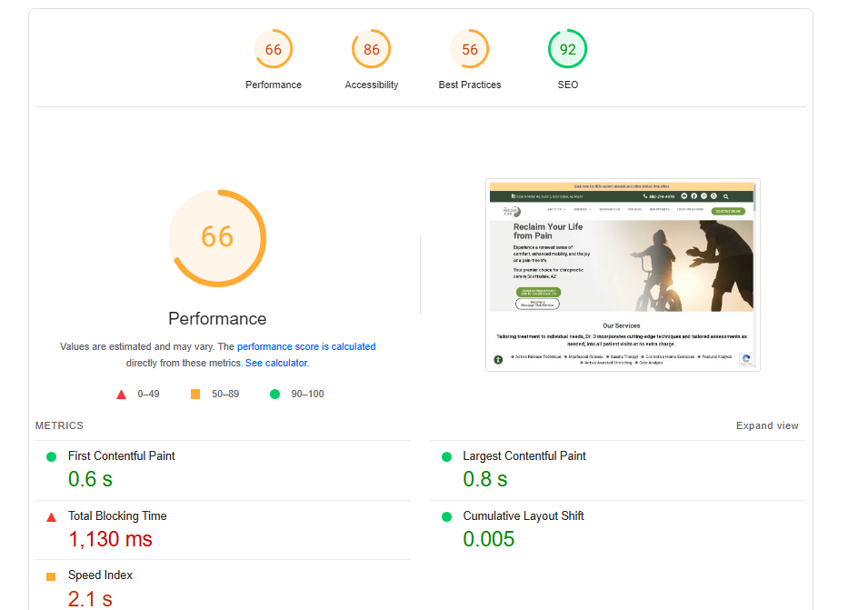Expand the Largest Contentful Paint metric
The image size is (868, 610).
coord(524,455)
